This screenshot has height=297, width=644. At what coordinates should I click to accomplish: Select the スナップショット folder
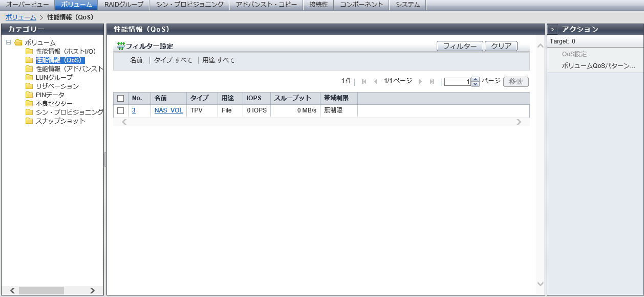pyautogui.click(x=60, y=121)
